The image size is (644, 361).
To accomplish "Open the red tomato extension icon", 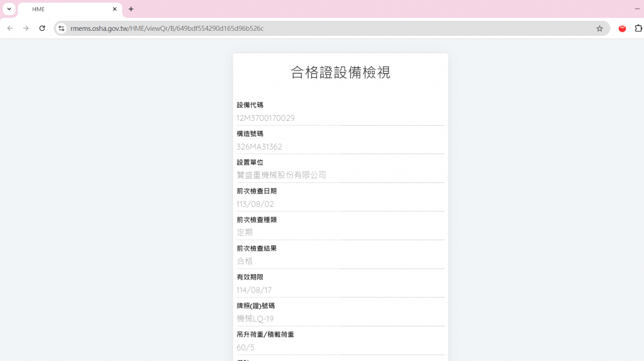I will point(622,28).
